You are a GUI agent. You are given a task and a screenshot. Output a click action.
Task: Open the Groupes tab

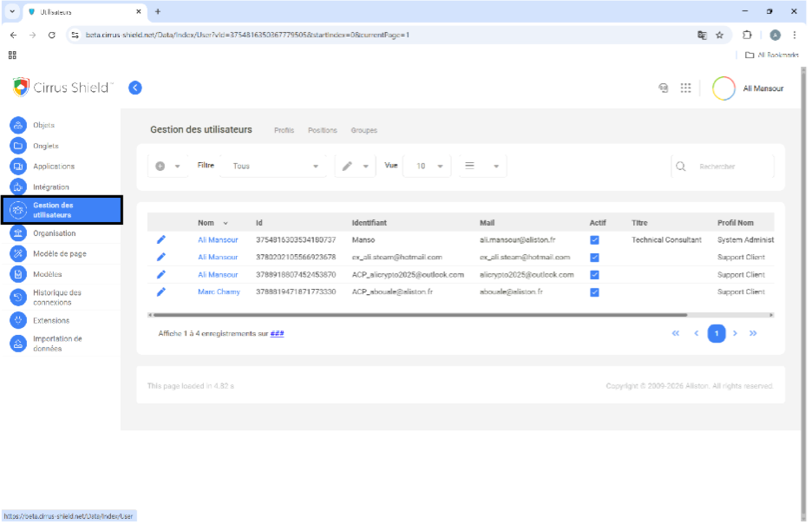363,131
